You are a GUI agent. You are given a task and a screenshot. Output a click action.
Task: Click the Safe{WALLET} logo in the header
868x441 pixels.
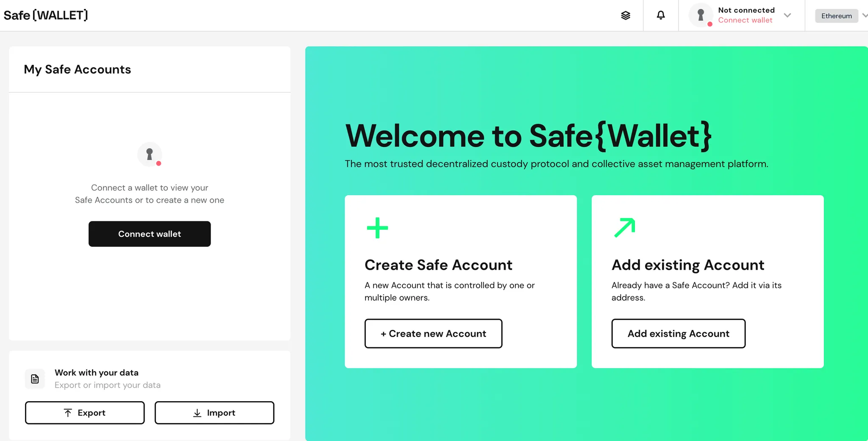[46, 15]
